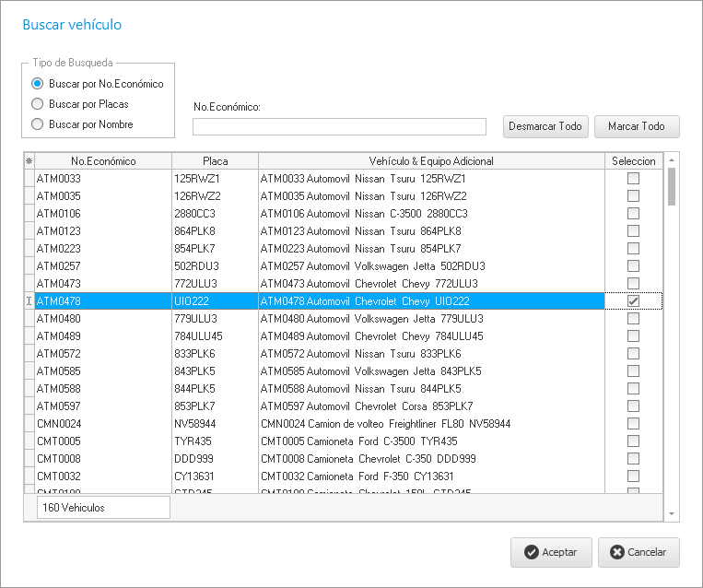Click the Vehículo & Equipo Adicional header
Image resolution: width=703 pixels, height=588 pixels.
tap(431, 161)
